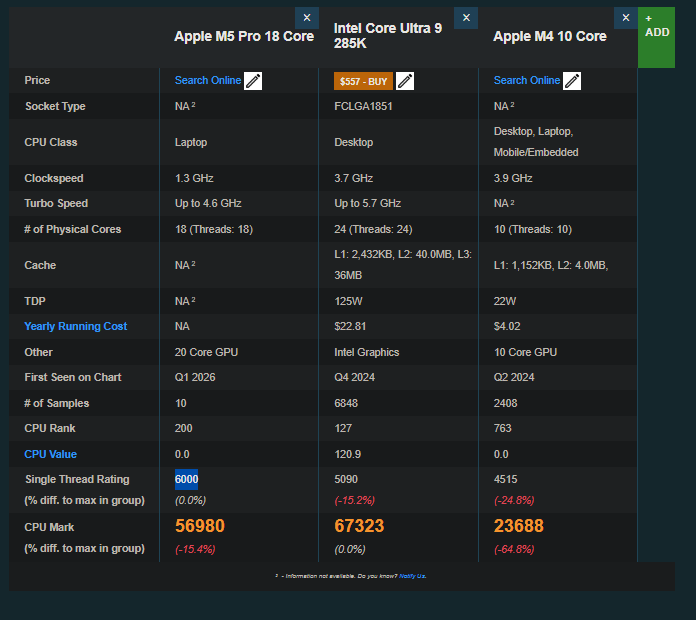
Task: Remove Apple M5 Pro 18 Core column
Action: tap(307, 18)
